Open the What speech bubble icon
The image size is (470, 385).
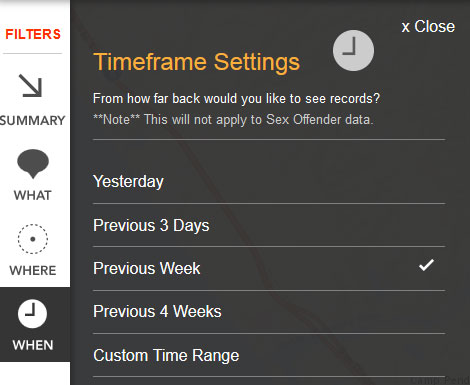coord(33,164)
